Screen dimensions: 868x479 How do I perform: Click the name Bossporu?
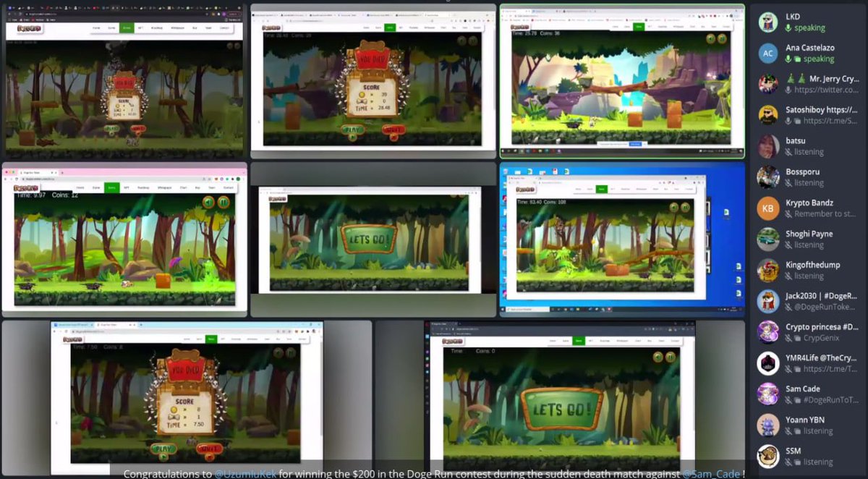point(802,171)
